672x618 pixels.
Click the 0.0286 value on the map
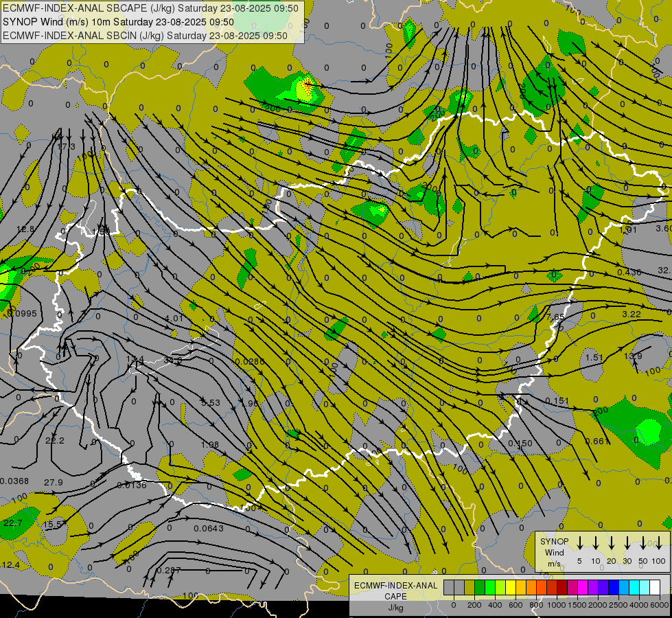(x=250, y=362)
